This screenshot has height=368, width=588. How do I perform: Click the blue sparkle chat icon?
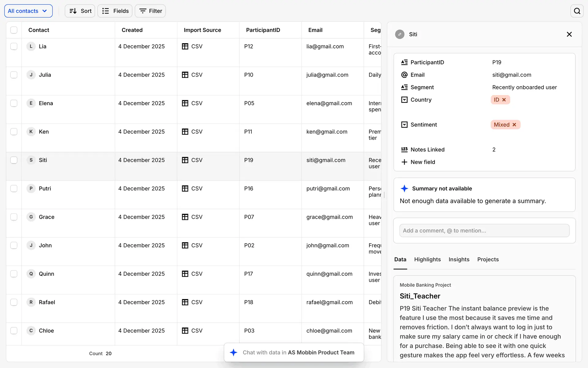(234, 352)
